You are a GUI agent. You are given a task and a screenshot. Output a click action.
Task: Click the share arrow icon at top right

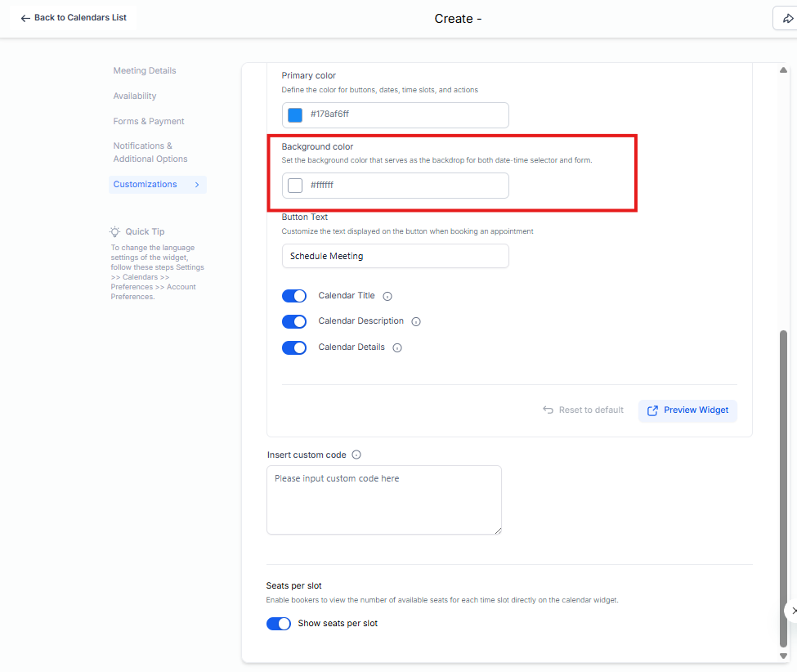(787, 19)
